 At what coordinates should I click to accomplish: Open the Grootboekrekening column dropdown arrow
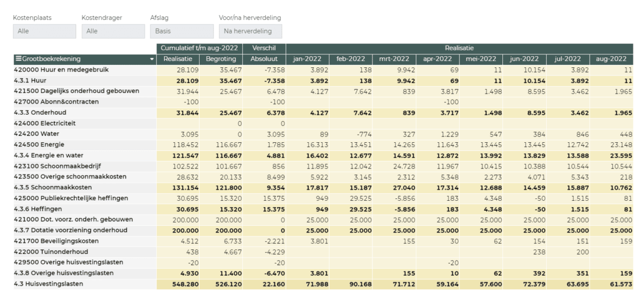click(152, 59)
